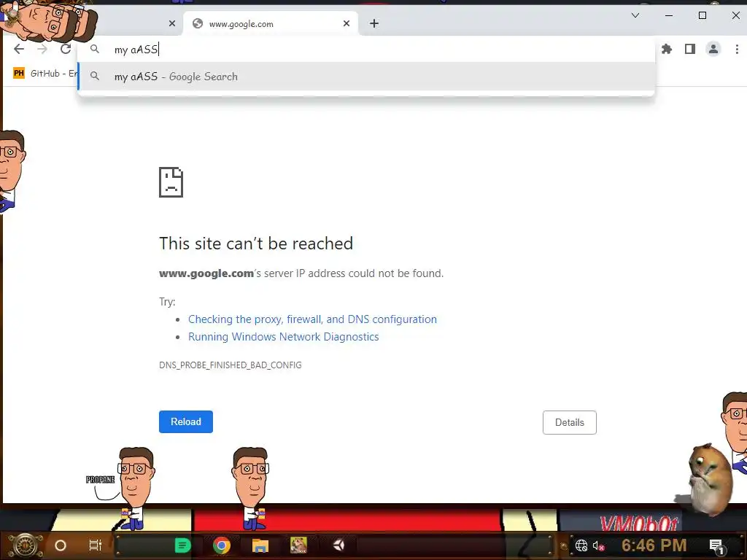
Task: Click the address bar containing 'my aASS'
Action: point(366,49)
